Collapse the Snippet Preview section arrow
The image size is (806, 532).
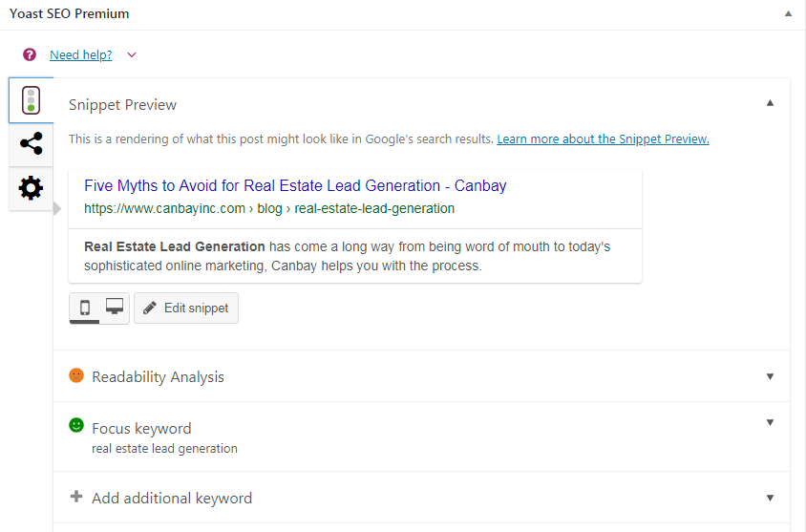click(x=770, y=103)
